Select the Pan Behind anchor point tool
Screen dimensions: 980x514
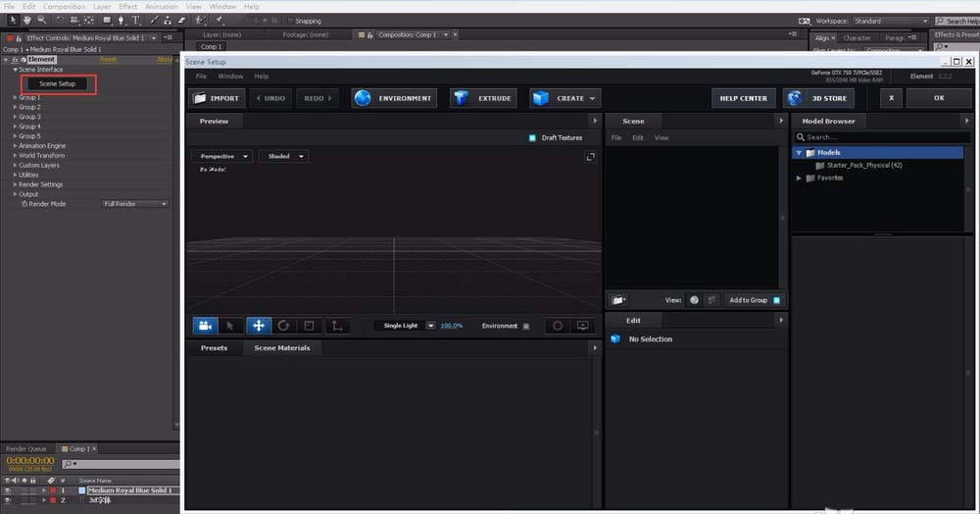(89, 20)
